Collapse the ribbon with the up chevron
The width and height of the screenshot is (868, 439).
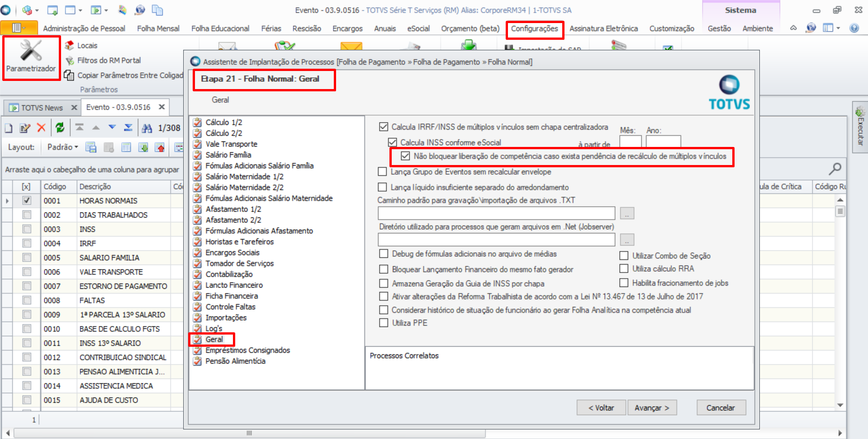pos(793,28)
